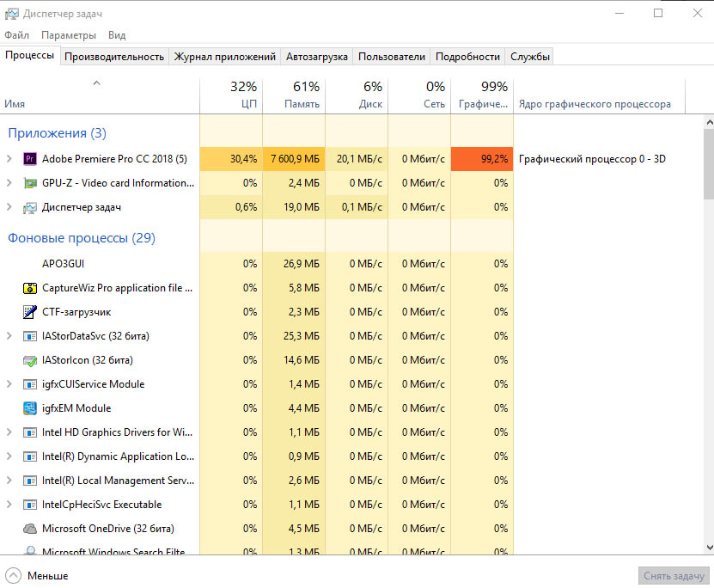Select the Microsoft OneDrive (32 бита) row name
Image resolution: width=714 pixels, height=588 pixels.
coord(108,529)
